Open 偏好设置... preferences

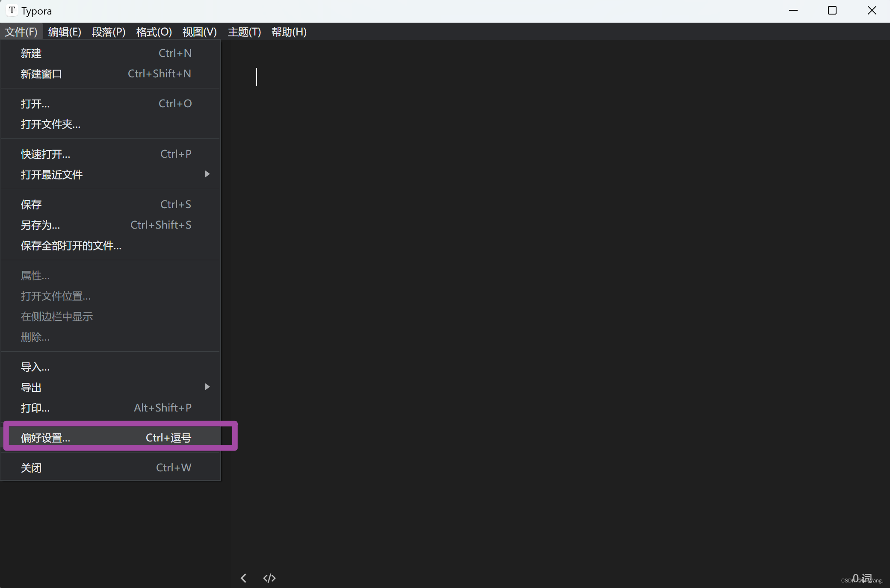(x=110, y=438)
